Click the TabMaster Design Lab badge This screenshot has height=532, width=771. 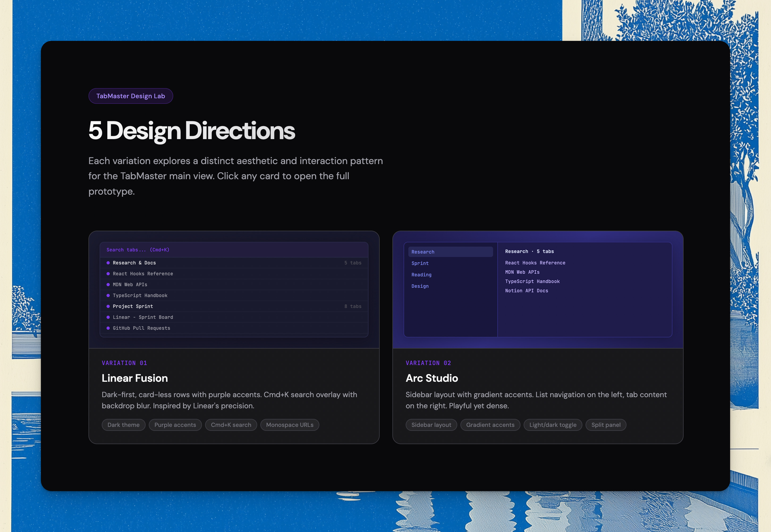(130, 96)
